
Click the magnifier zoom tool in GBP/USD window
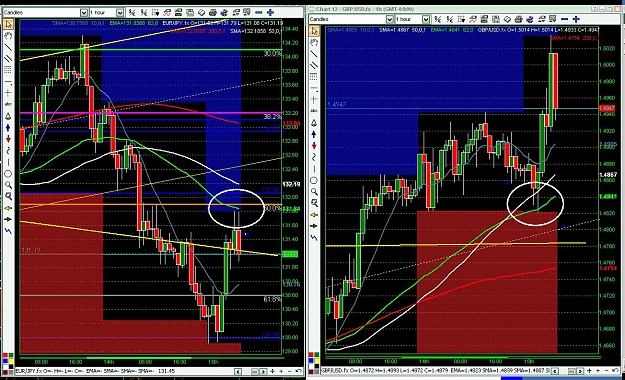[314, 192]
